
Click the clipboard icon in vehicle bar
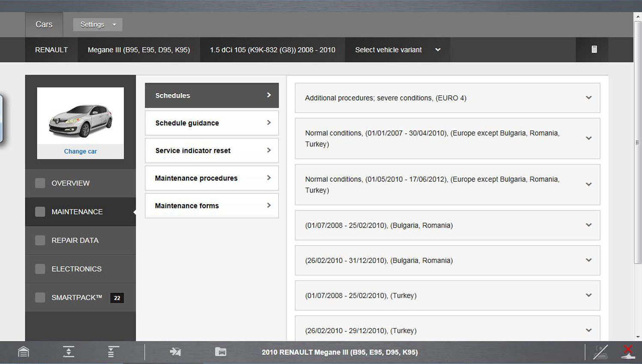[594, 50]
